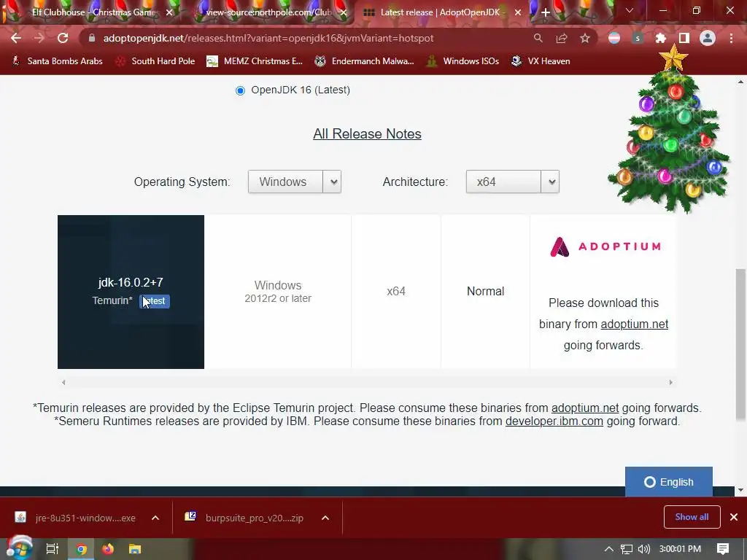Click the 3:00:01 PM clock
Image resolution: width=747 pixels, height=560 pixels.
(681, 549)
